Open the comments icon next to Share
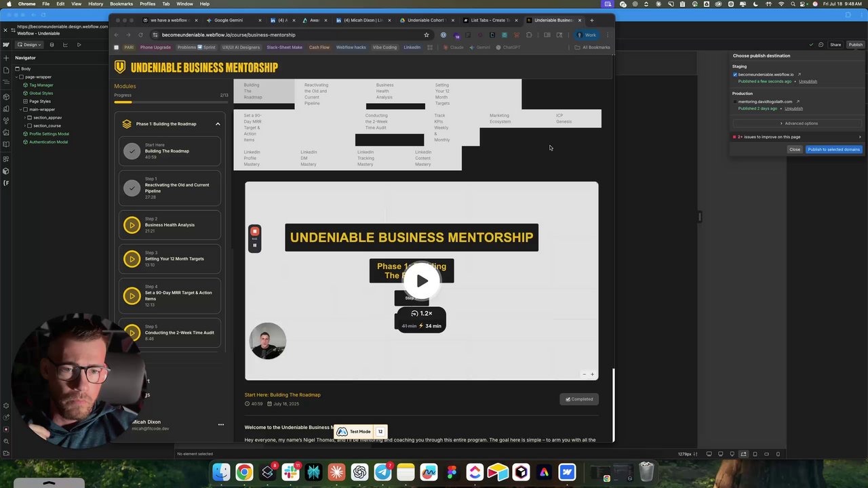The width and height of the screenshot is (868, 488). (x=821, y=45)
